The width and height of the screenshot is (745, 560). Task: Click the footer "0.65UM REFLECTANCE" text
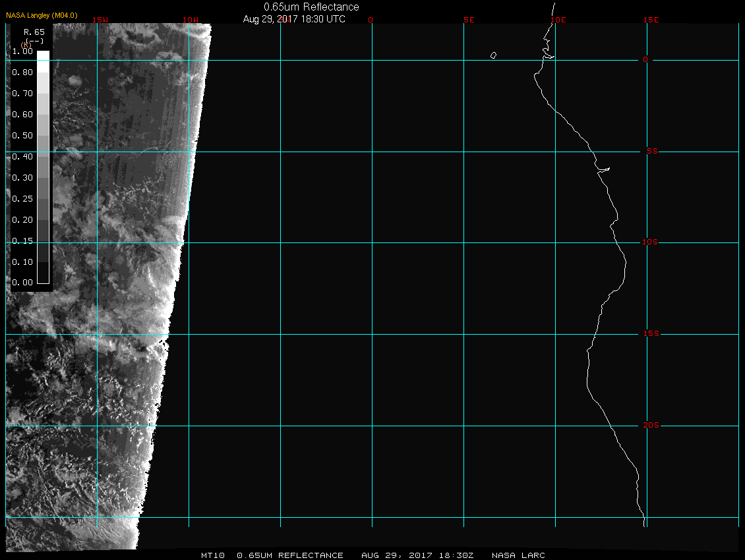click(x=290, y=555)
